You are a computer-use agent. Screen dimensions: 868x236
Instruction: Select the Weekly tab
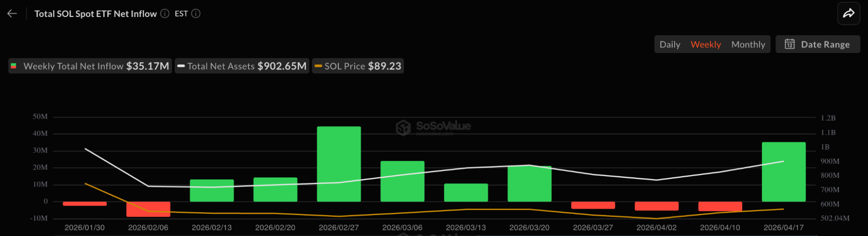point(706,44)
